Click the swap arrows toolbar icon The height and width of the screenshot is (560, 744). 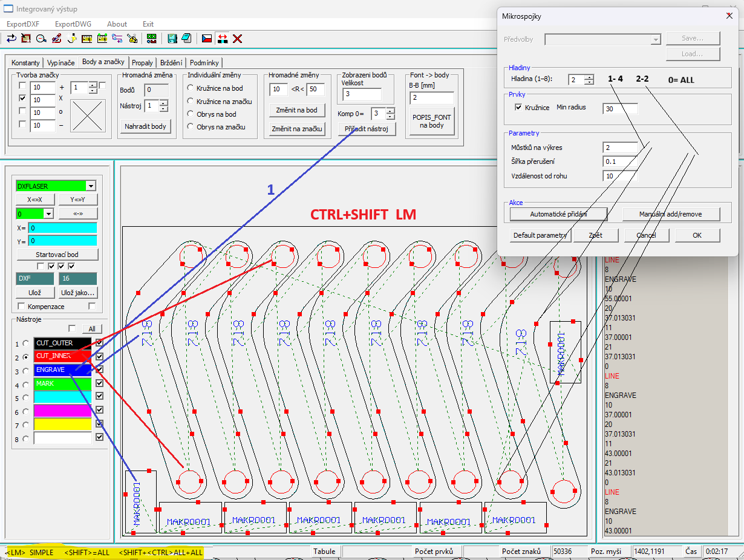coord(11,39)
